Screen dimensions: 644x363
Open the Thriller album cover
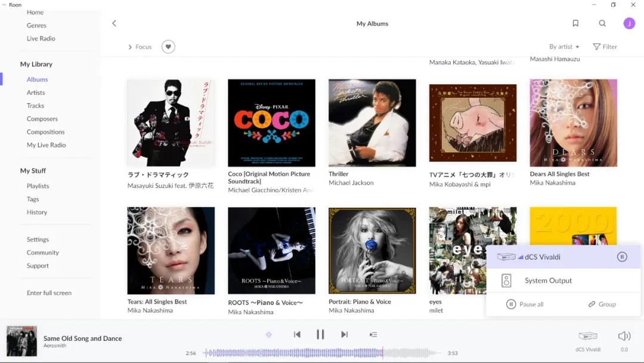tap(372, 123)
